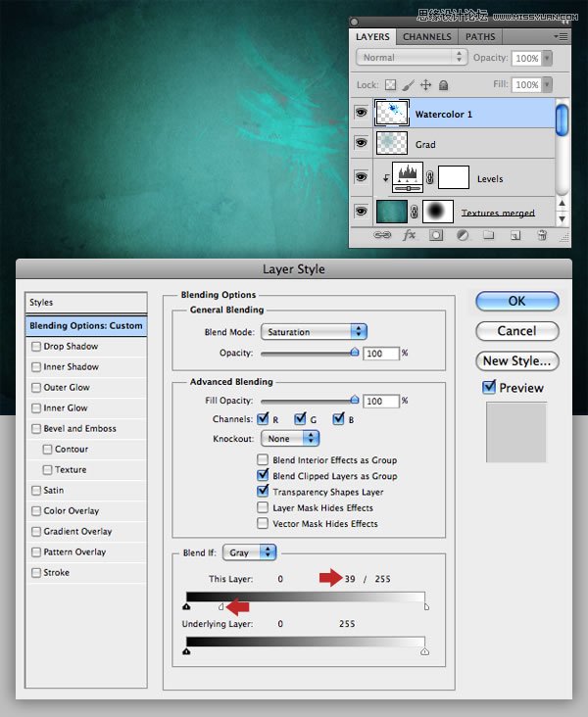
Task: Switch to the Channels tab
Action: 426,37
